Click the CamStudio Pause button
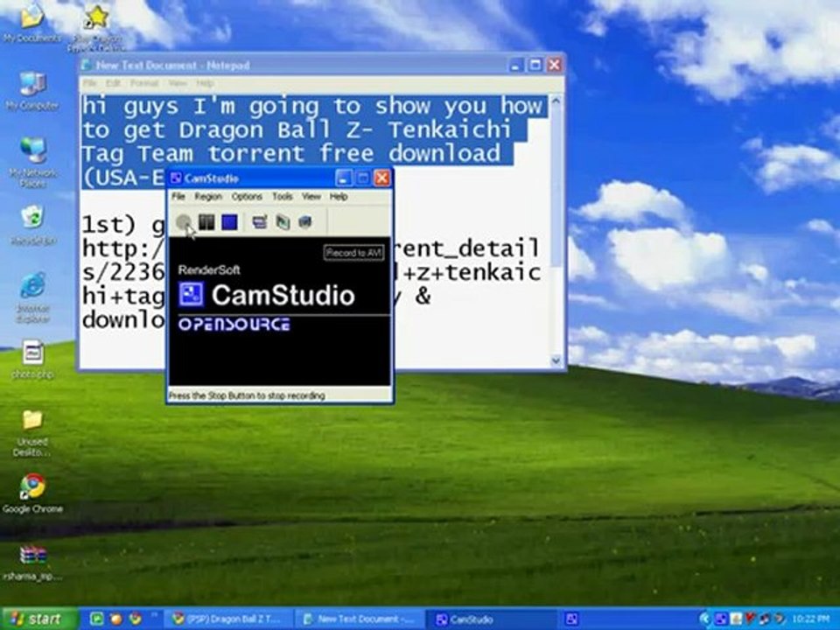Image resolution: width=840 pixels, height=630 pixels. pos(206,222)
